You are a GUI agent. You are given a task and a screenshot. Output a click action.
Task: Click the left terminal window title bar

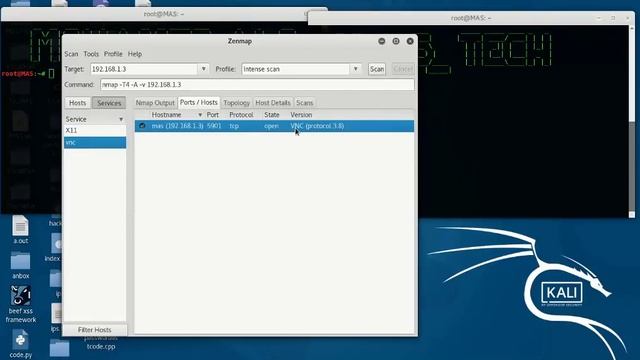tap(163, 14)
